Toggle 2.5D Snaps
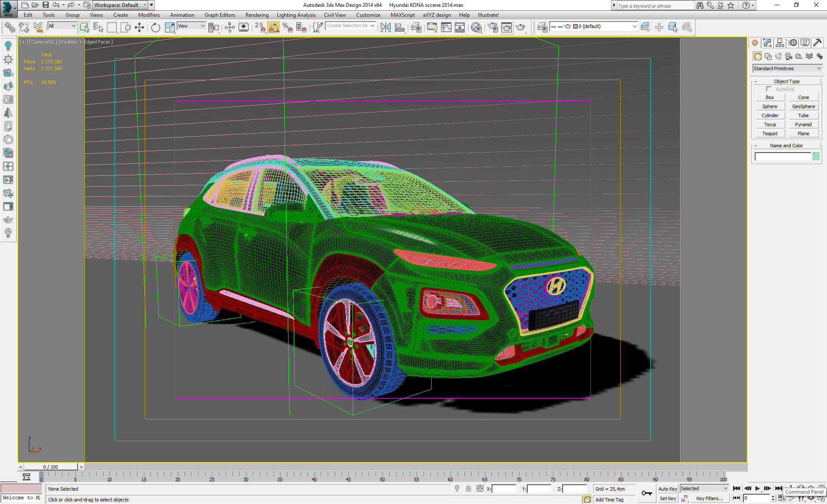The height and width of the screenshot is (504, 827). click(260, 28)
